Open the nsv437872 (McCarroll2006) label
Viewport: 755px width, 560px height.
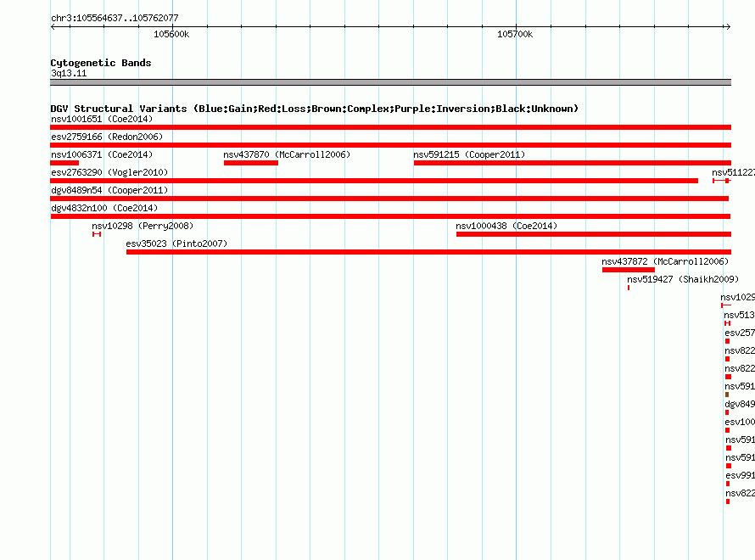(x=665, y=261)
